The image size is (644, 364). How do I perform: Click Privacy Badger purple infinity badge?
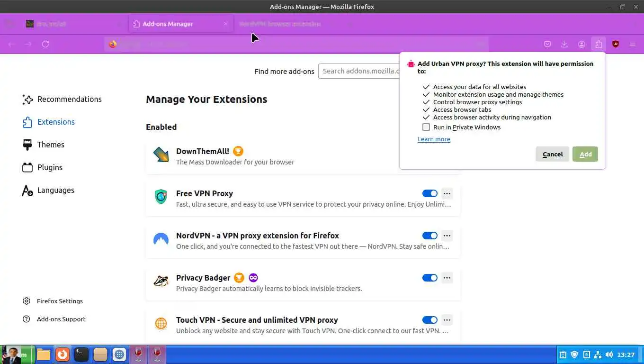tap(253, 278)
